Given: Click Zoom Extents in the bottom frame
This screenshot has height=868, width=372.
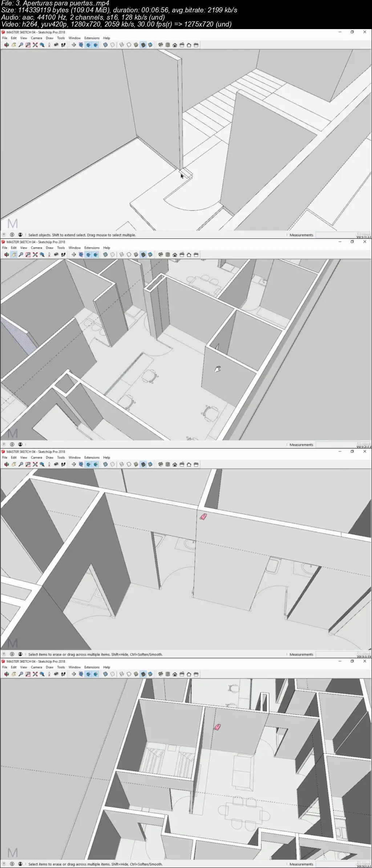Looking at the screenshot, I should pyautogui.click(x=35, y=674).
